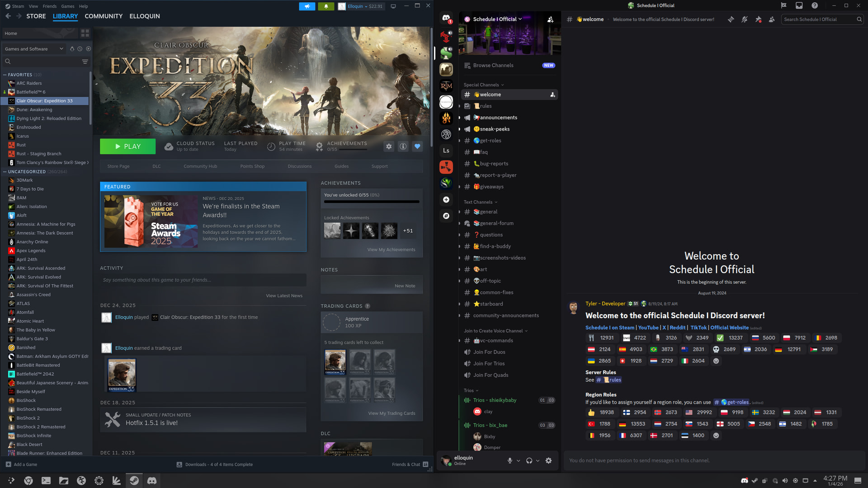Open Games and Software filter dropdown

(34, 49)
